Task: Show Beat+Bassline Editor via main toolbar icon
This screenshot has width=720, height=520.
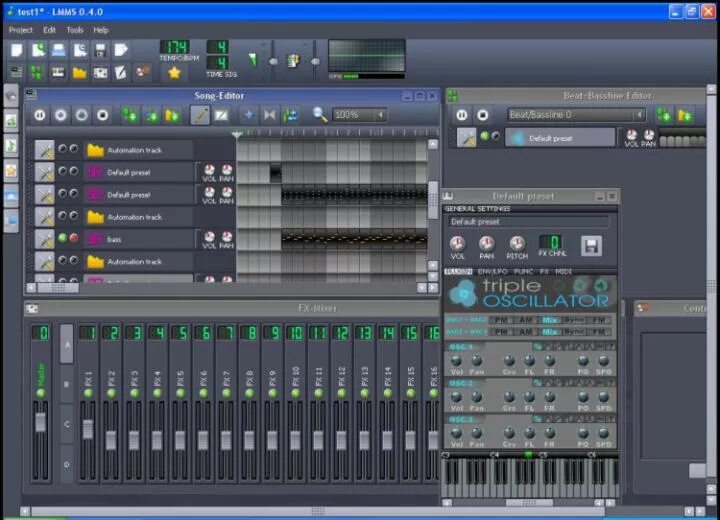Action: click(37, 72)
